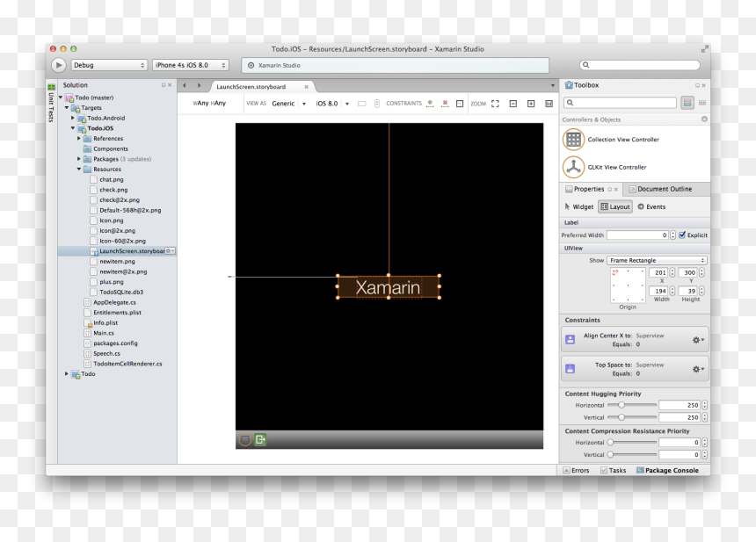Click the Errors button in status bar
The height and width of the screenshot is (542, 756).
[576, 470]
